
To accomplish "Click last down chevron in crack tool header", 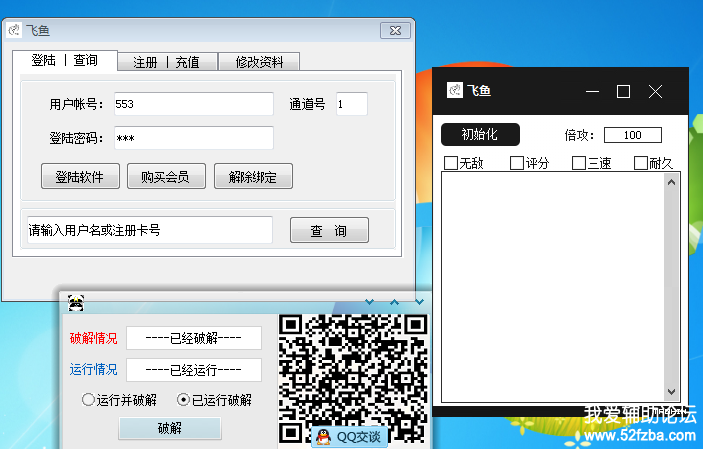I will point(419,302).
